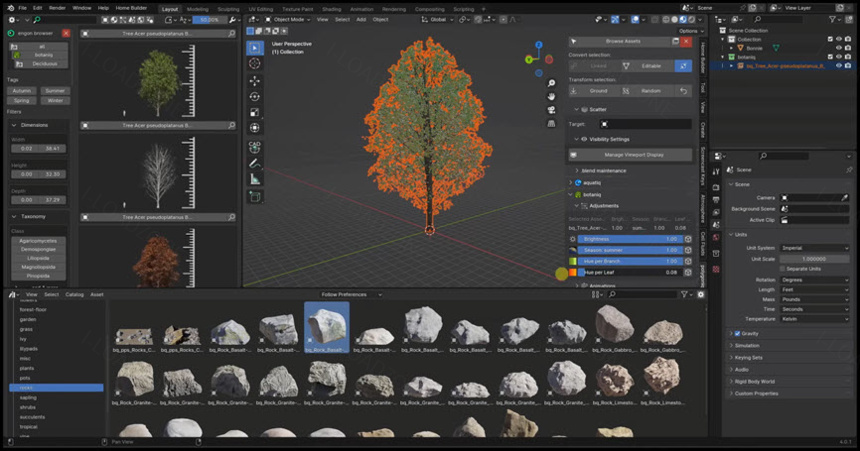Click Manage Viewport Display button
Image resolution: width=860 pixels, height=451 pixels.
[x=630, y=155]
